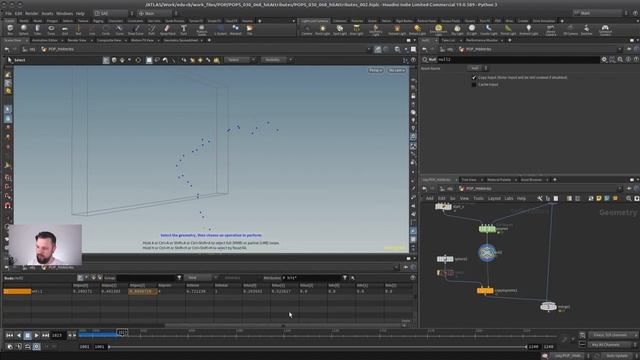Switch to the Performance Monitor tab

(481, 40)
